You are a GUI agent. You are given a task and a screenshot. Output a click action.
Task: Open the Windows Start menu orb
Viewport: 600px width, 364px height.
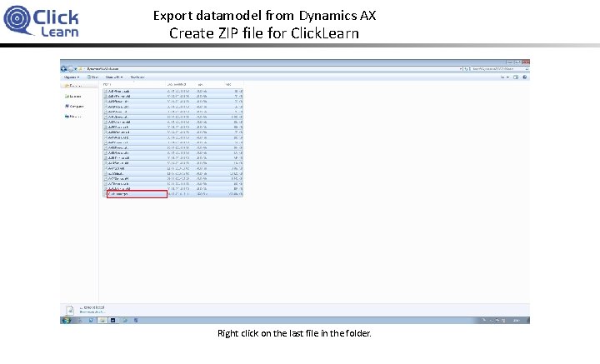pos(66,321)
